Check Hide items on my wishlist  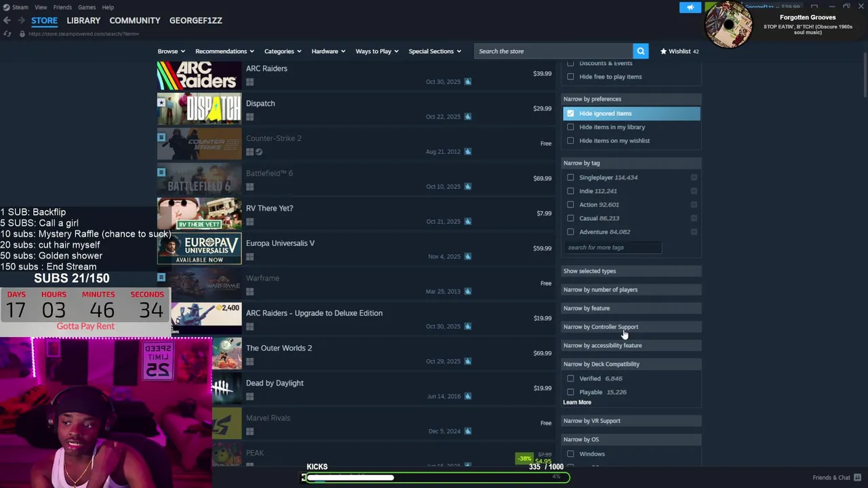tap(570, 140)
